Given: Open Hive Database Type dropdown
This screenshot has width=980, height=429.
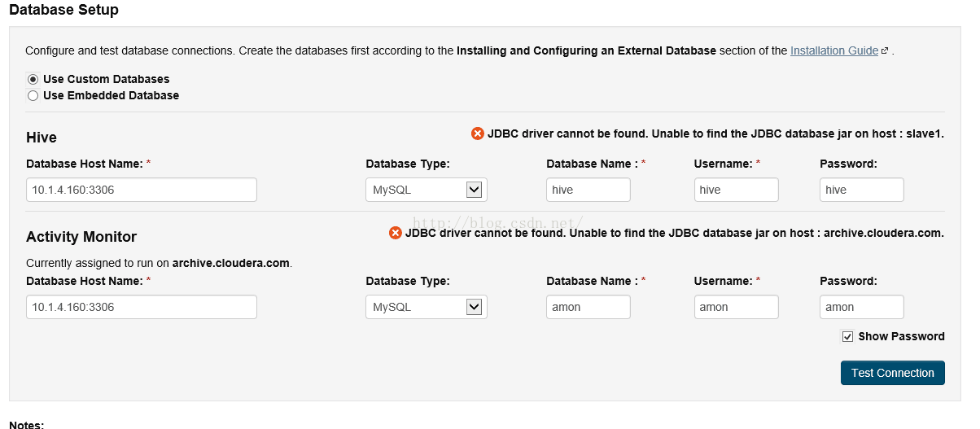Looking at the screenshot, I should tap(427, 190).
